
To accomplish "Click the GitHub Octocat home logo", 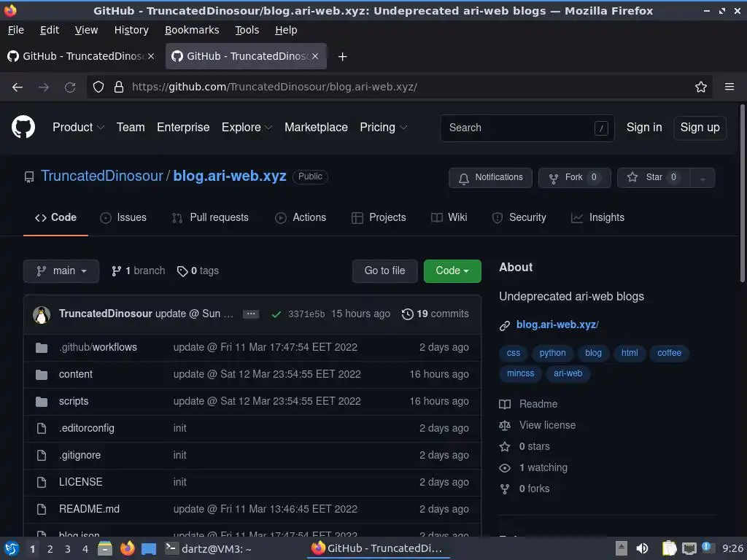I will point(23,127).
